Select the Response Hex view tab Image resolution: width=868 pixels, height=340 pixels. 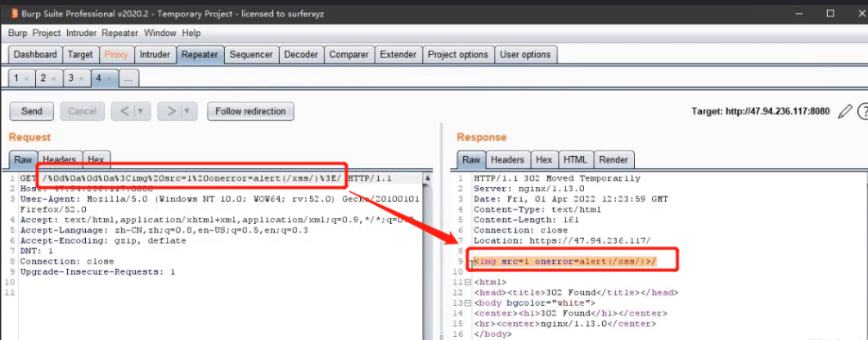click(x=543, y=159)
